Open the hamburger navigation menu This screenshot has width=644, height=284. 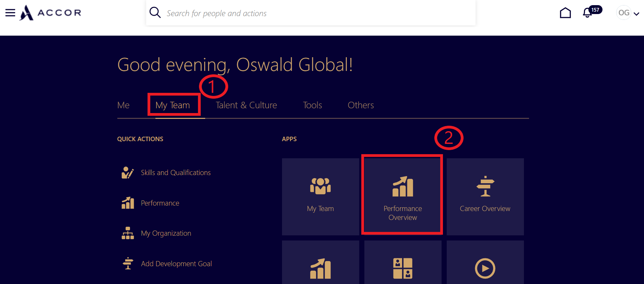[x=10, y=13]
